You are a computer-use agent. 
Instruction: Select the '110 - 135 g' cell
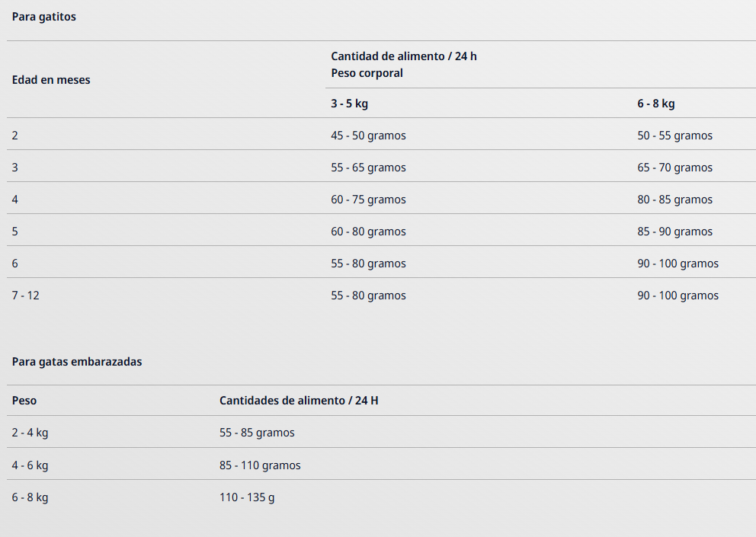pos(247,497)
